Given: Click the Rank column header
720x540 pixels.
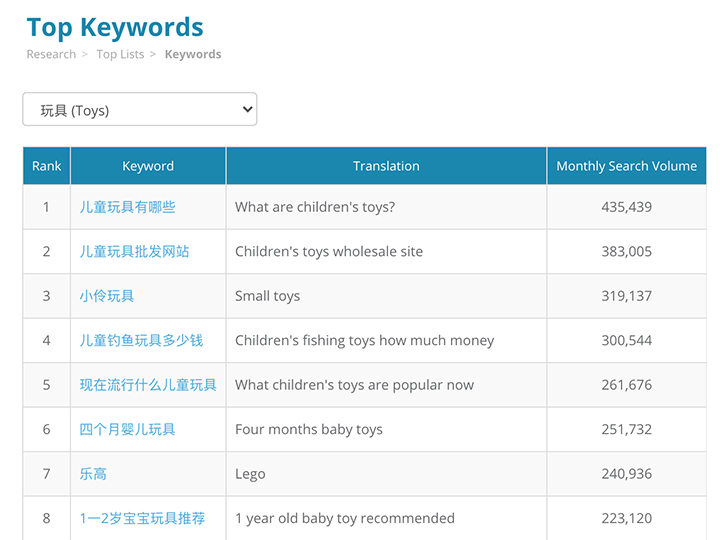Looking at the screenshot, I should coord(46,166).
